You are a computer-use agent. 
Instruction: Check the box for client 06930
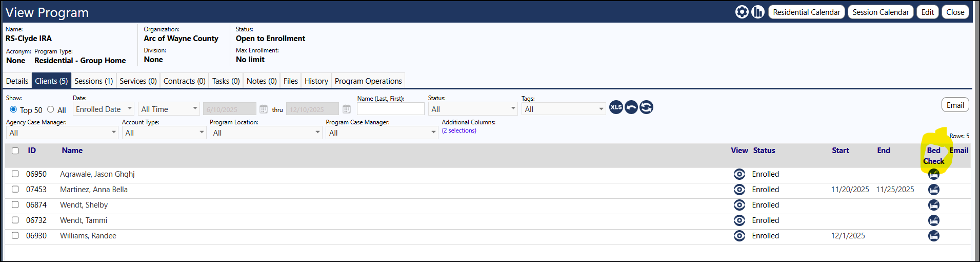tap(15, 236)
